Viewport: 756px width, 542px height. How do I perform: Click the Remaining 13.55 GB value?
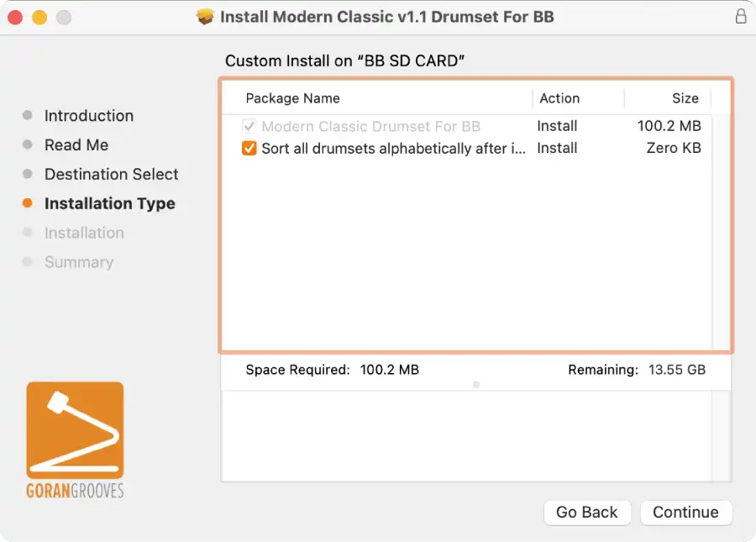pyautogui.click(x=677, y=370)
